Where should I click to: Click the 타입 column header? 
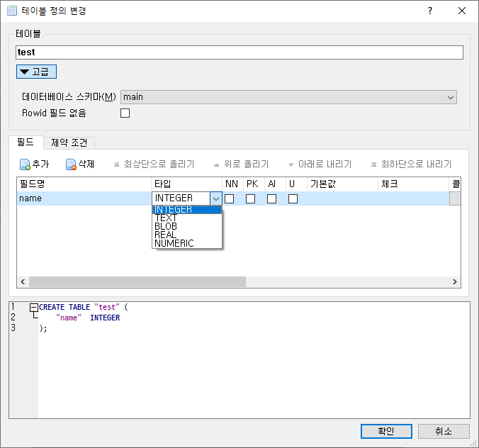click(x=186, y=184)
